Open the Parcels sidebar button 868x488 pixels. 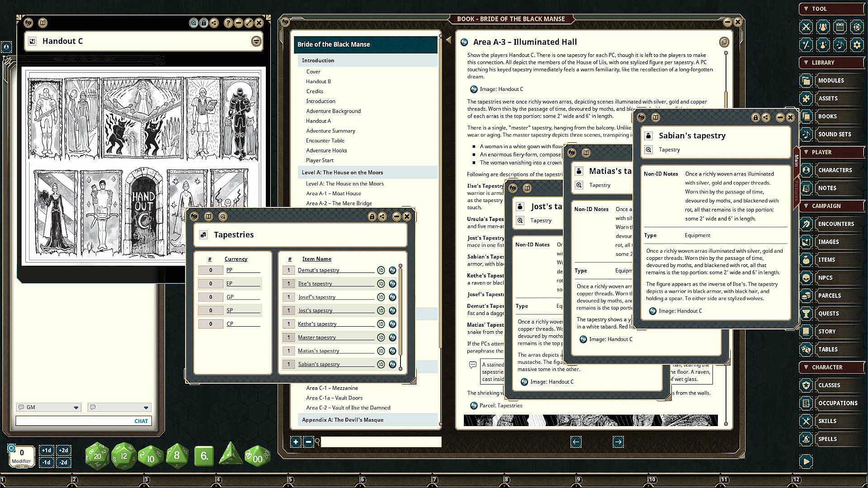pos(829,296)
